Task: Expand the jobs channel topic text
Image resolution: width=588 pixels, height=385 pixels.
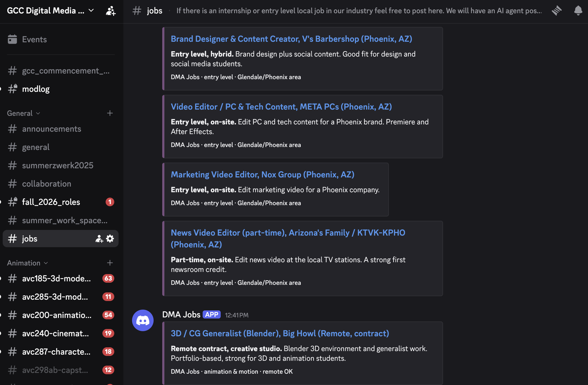Action: pyautogui.click(x=359, y=11)
